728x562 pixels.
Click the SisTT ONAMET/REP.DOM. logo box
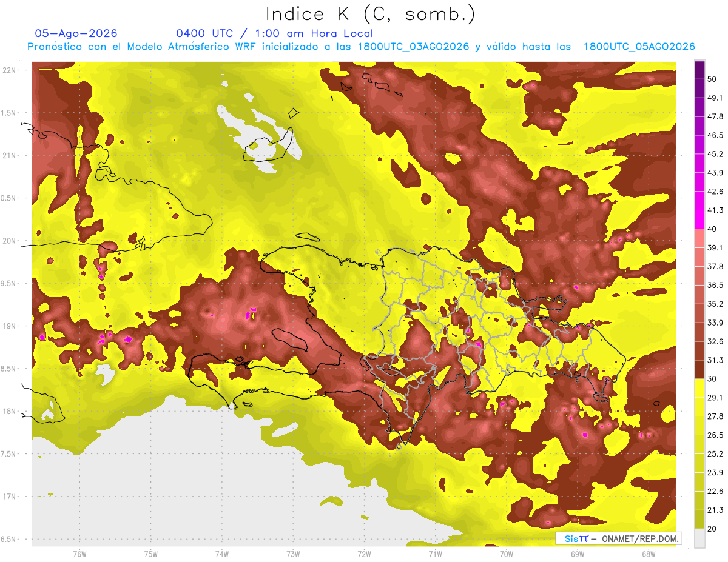tap(618, 538)
